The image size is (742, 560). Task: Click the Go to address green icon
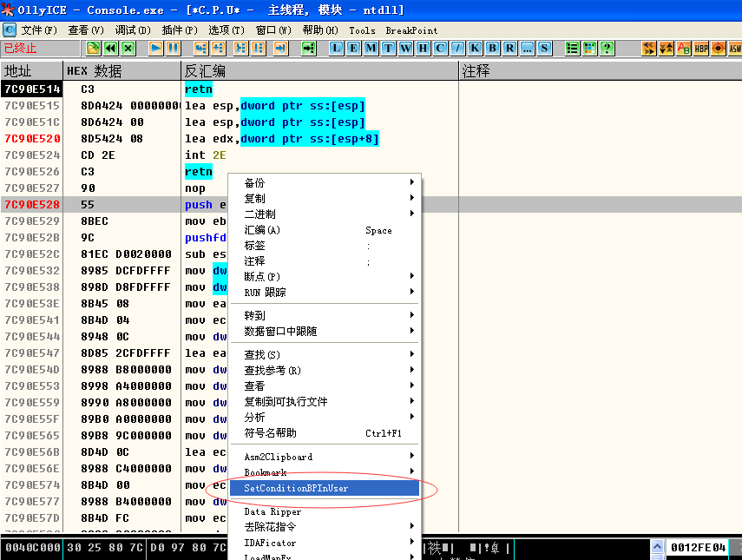click(x=309, y=49)
